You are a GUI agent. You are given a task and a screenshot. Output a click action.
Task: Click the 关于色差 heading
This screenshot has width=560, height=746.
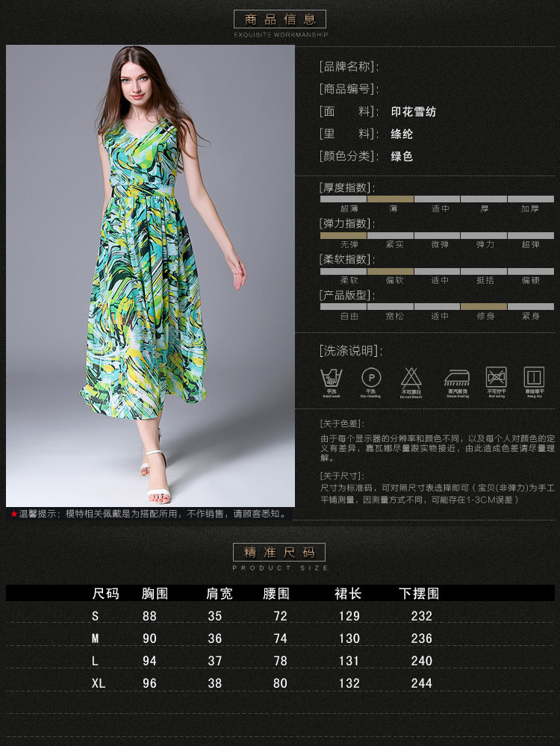pyautogui.click(x=342, y=423)
